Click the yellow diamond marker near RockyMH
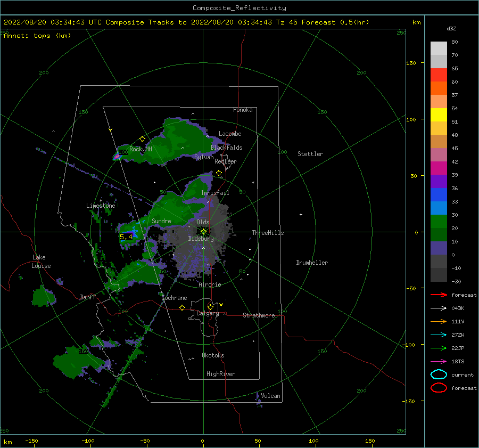The width and height of the screenshot is (479, 448). pyautogui.click(x=142, y=139)
